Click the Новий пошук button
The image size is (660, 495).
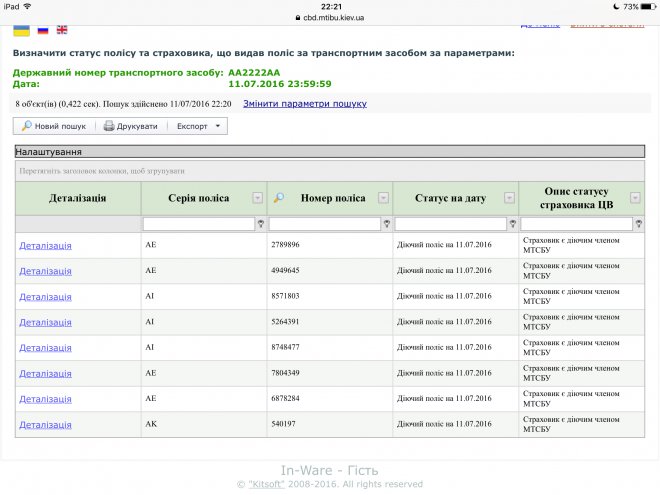(x=53, y=127)
